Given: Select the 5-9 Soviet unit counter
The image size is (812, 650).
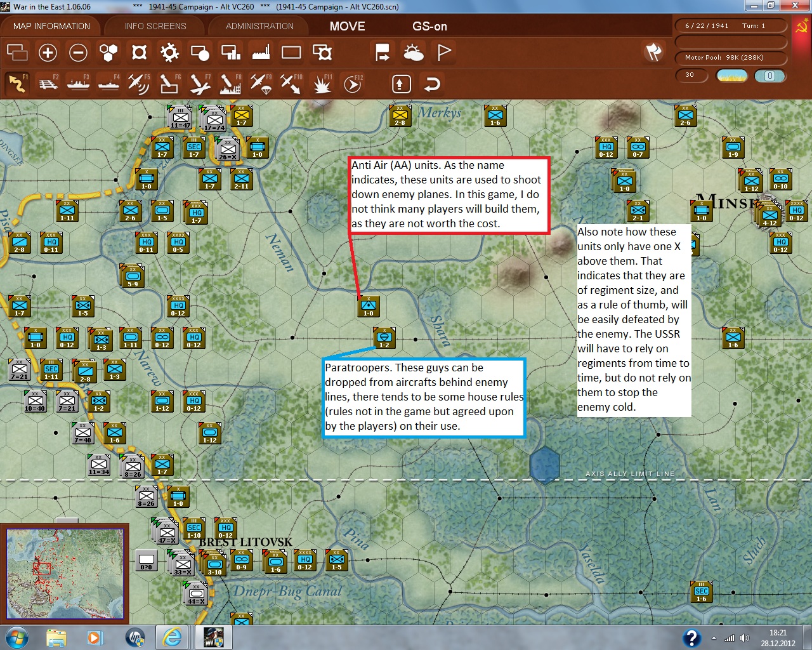Looking at the screenshot, I should tap(133, 276).
